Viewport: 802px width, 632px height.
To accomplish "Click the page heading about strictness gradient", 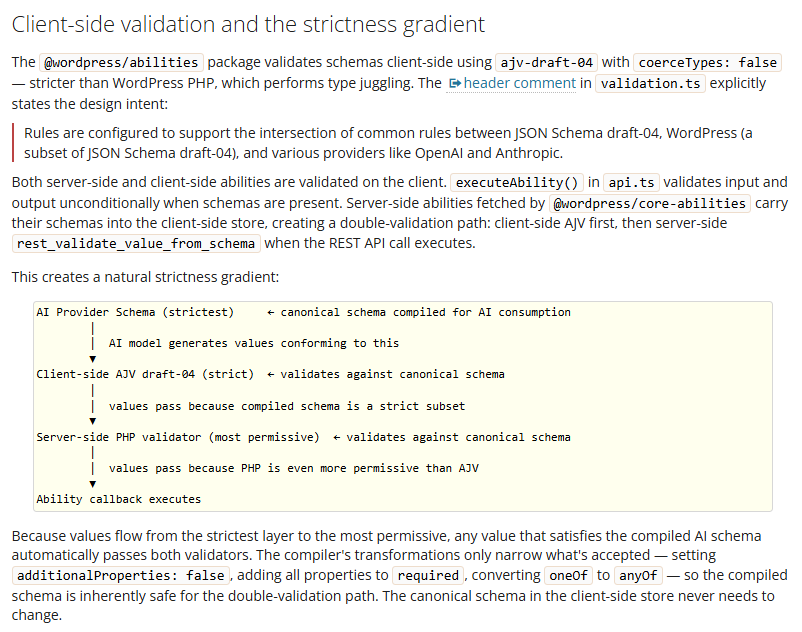I will (x=248, y=25).
